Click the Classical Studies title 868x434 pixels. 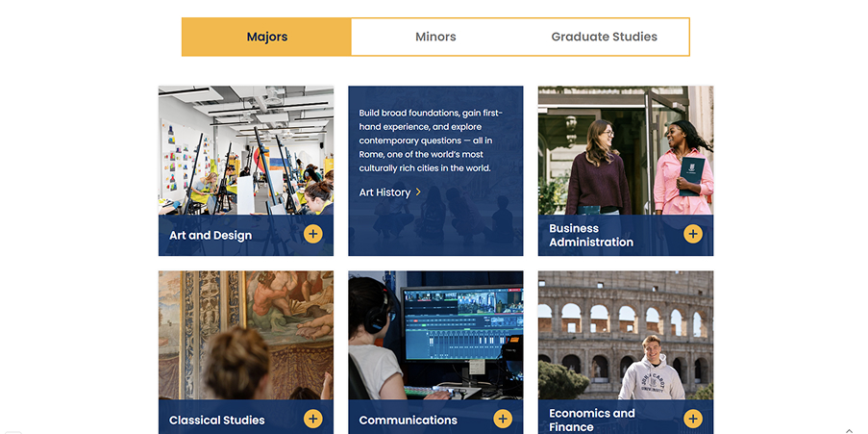217,421
